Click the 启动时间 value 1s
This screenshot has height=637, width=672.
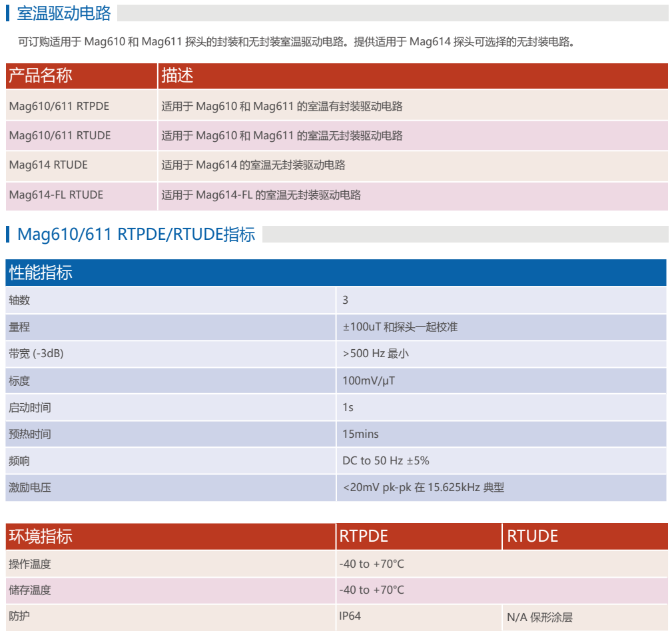pyautogui.click(x=348, y=407)
